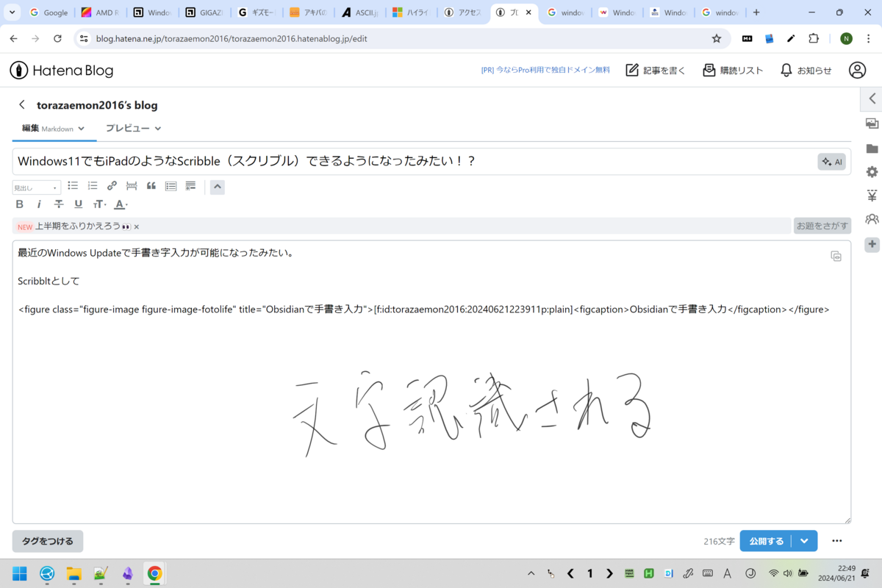Insert a blockquote using the quote icon

tap(151, 187)
